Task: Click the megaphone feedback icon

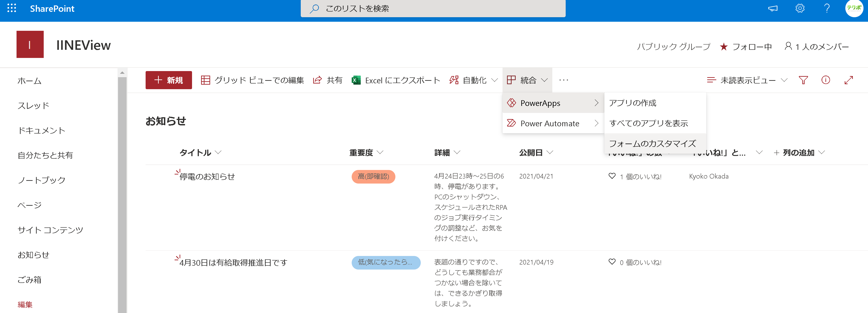Action: (773, 8)
